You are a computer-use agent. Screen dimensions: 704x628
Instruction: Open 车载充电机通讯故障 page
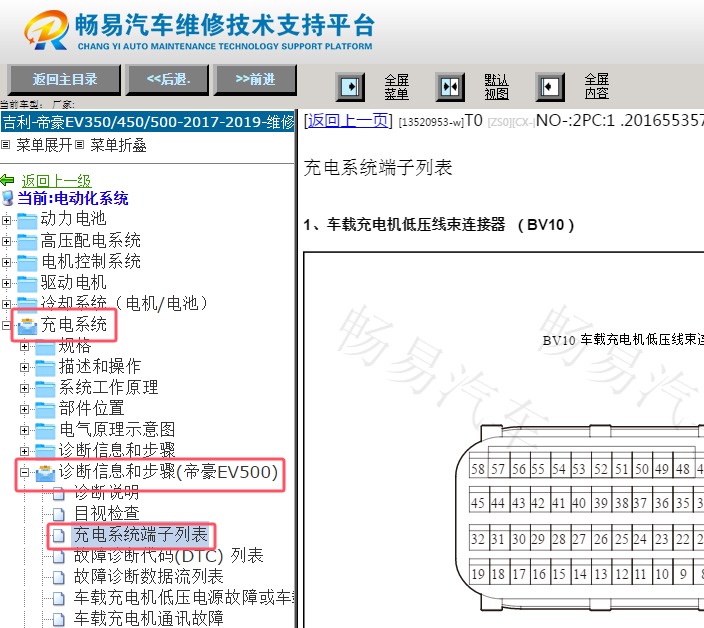click(149, 619)
